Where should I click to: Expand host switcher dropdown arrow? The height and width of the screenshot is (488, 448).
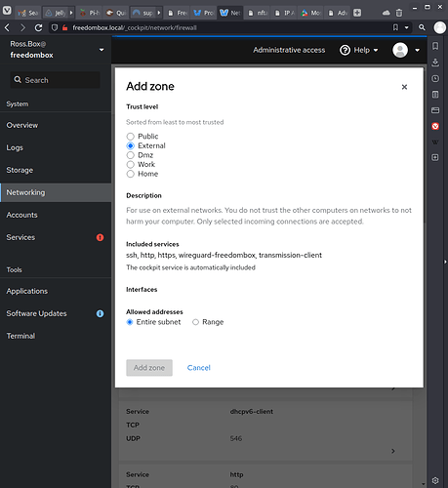(x=102, y=50)
